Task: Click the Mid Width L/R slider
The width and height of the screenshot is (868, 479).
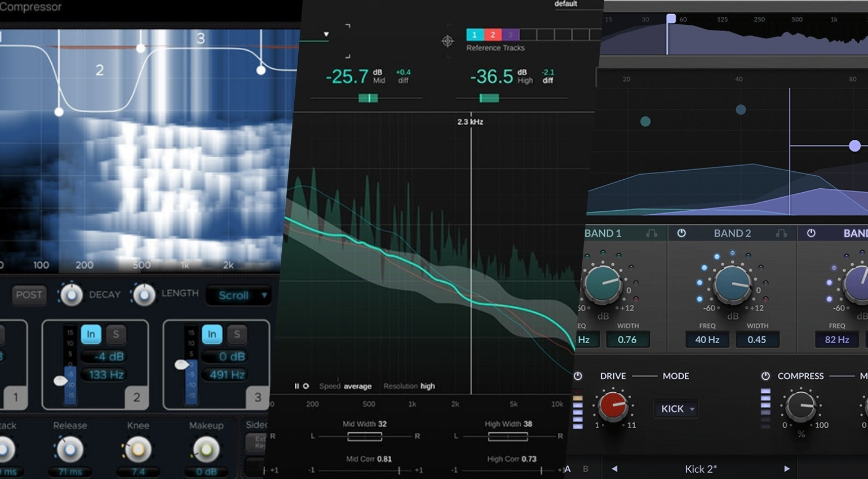Action: pos(365,436)
